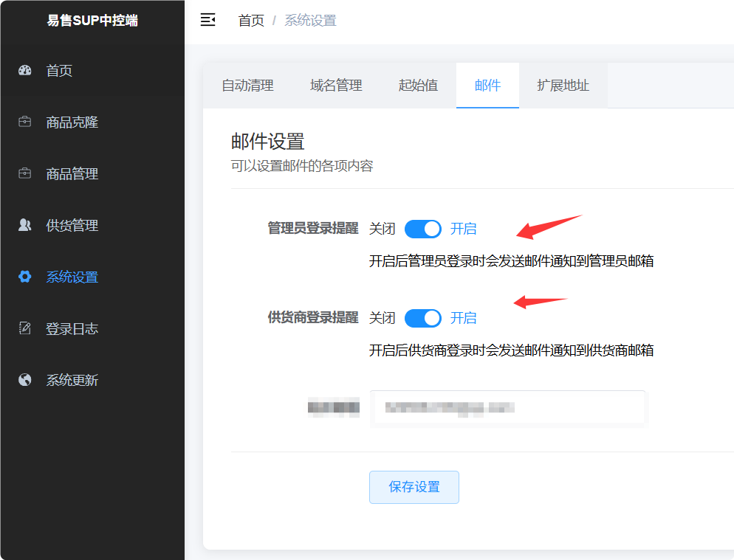Click the 开启 label beside the admin toggle

coord(464,229)
